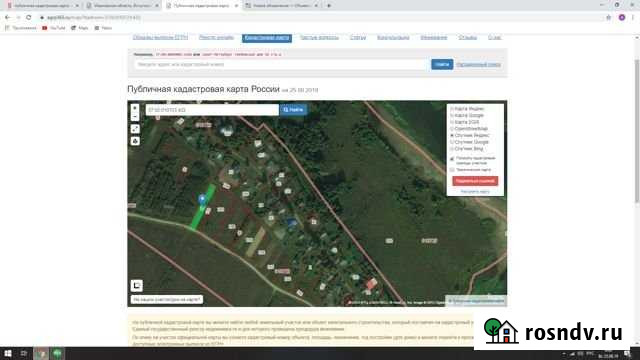The width and height of the screenshot is (640, 360).
Task: Switch to the second browser tab
Action: tap(122, 6)
